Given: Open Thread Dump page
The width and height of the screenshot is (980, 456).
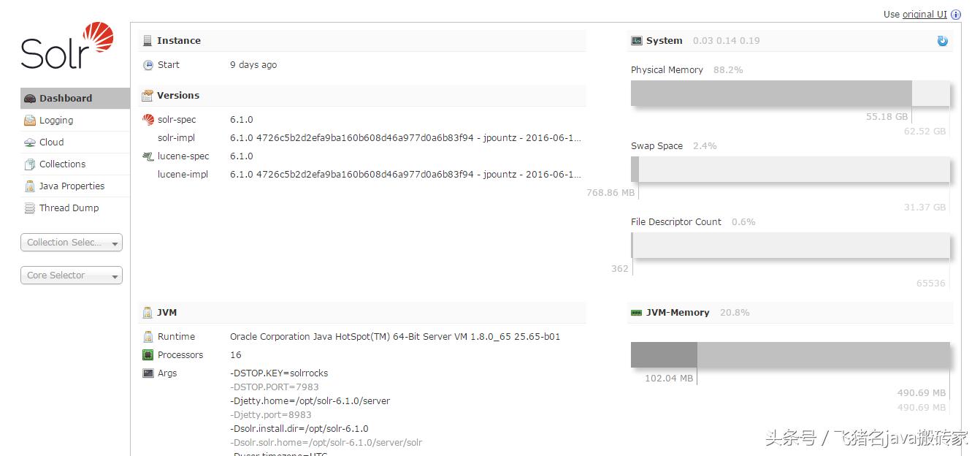Looking at the screenshot, I should click(69, 208).
